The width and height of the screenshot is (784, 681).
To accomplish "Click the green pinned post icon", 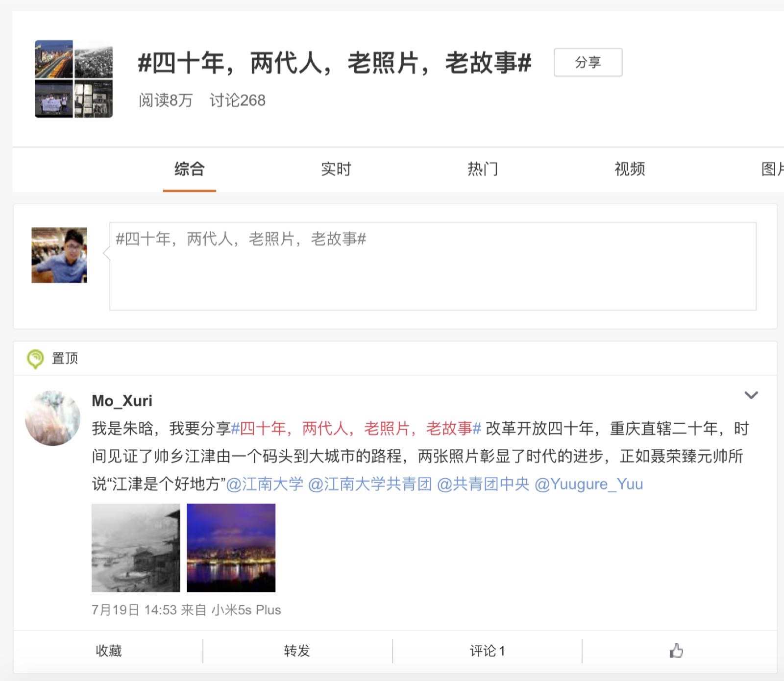I will [x=35, y=359].
